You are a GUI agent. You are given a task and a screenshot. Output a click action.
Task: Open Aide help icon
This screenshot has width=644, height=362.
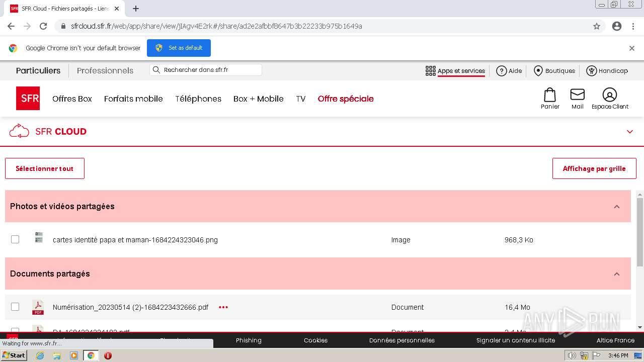(501, 71)
